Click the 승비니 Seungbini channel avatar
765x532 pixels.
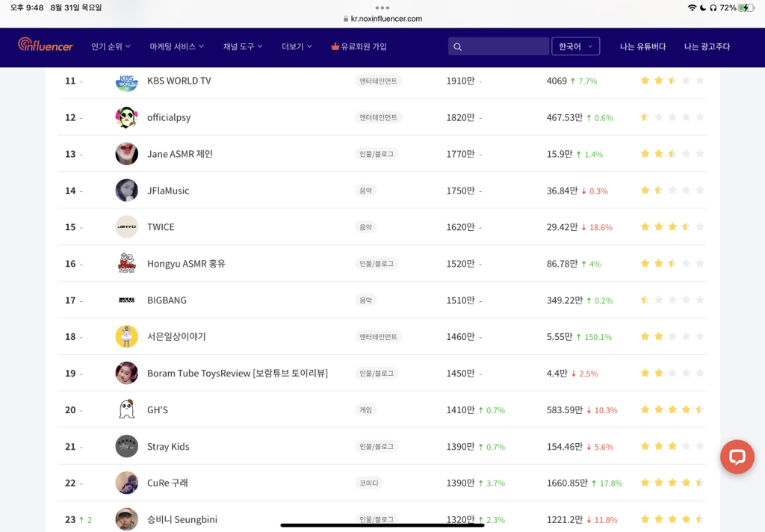click(126, 519)
